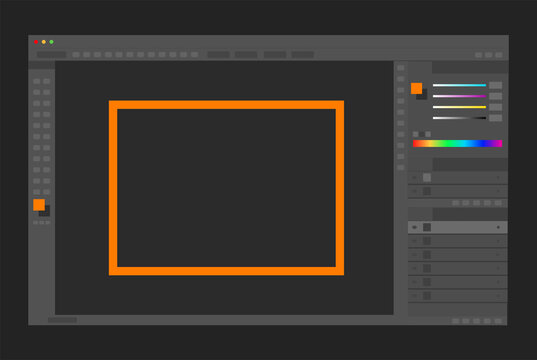
Task: Focus the value field beside the magenta slider
Action: (496, 96)
